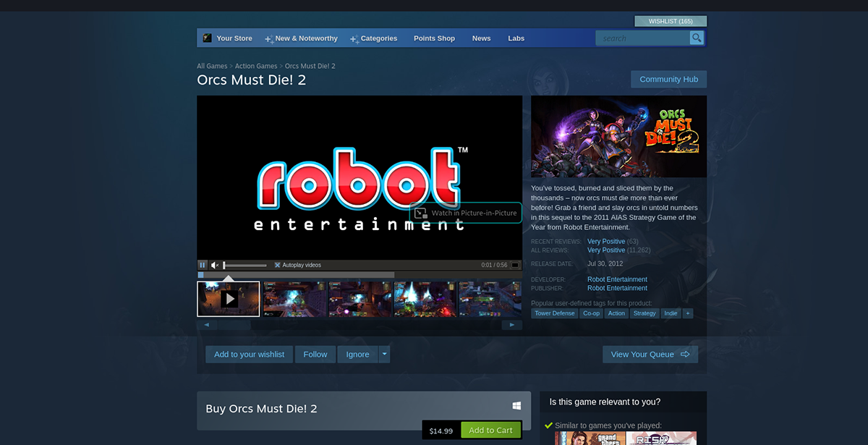Click the search magnifier icon
The width and height of the screenshot is (868, 445).
pos(697,38)
